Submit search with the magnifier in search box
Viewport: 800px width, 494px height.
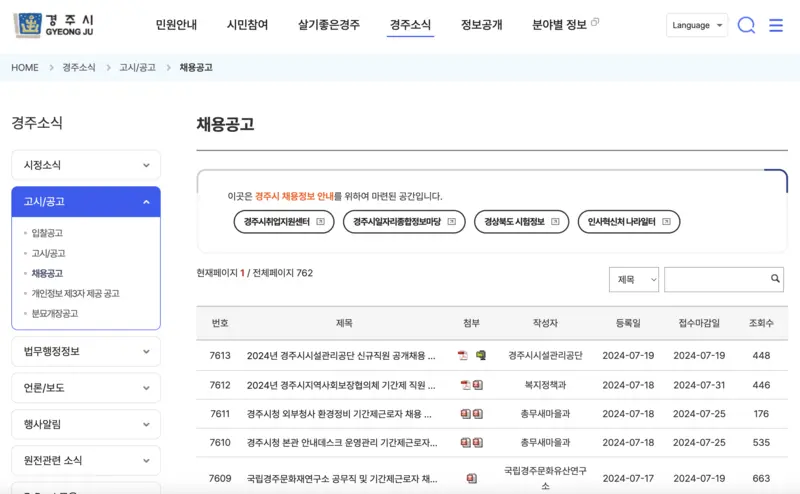coord(775,279)
